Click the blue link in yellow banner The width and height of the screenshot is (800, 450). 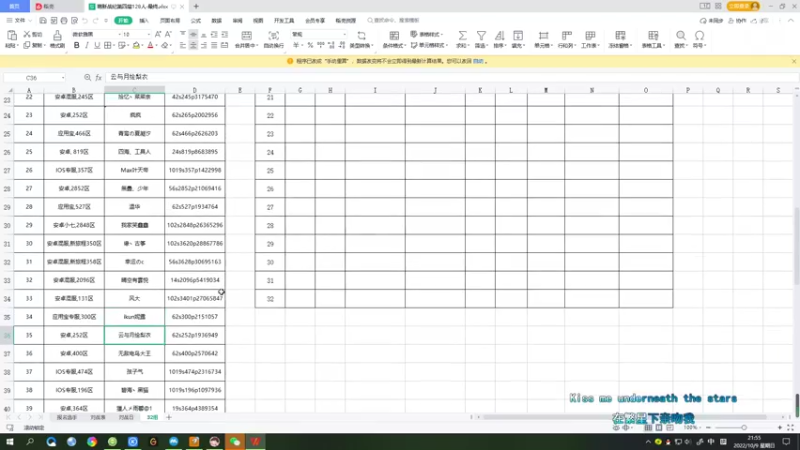478,61
